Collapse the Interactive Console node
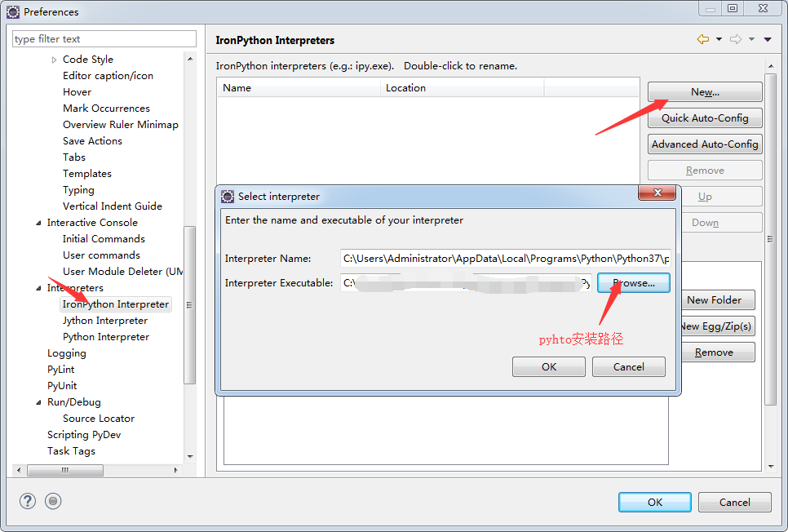 38,223
